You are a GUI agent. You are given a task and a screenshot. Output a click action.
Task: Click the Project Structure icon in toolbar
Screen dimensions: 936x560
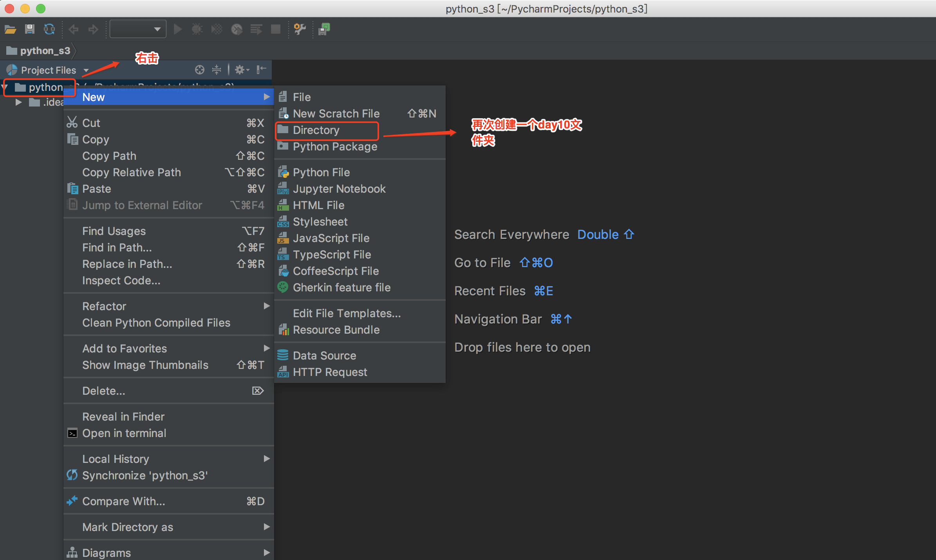point(324,29)
